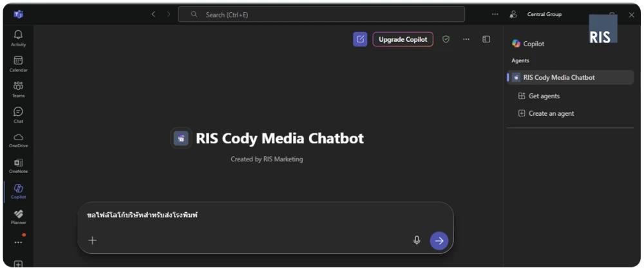The image size is (644, 272).
Task: Open the Central Group account menu
Action: 544,14
